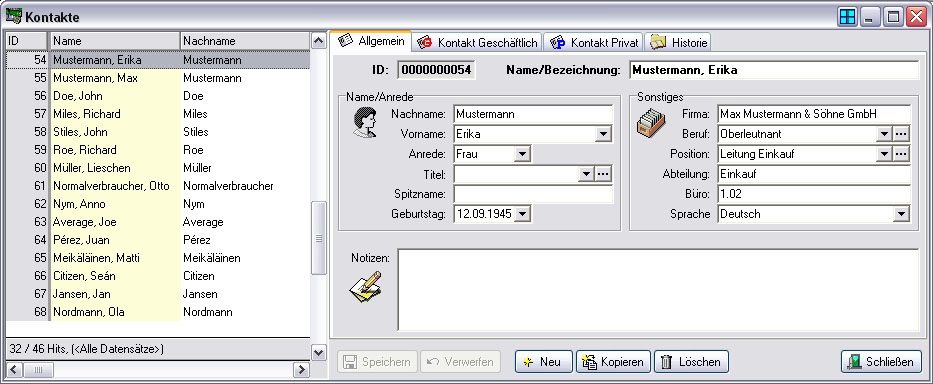Viewport: 933px width, 384px height.
Task: Click into the Büro field showing 1.02
Action: pyautogui.click(x=813, y=194)
